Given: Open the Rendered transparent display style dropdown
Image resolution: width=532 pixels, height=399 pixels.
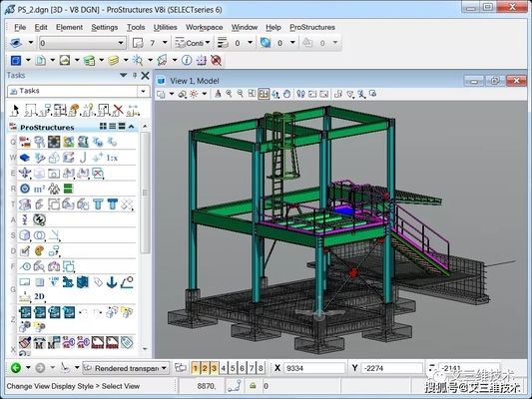Looking at the screenshot, I should (x=126, y=368).
